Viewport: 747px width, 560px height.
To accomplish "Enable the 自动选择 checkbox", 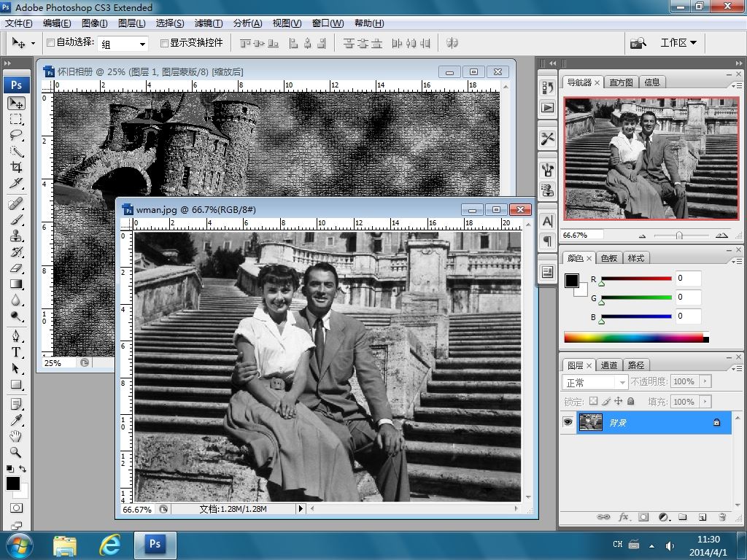I will [50, 43].
